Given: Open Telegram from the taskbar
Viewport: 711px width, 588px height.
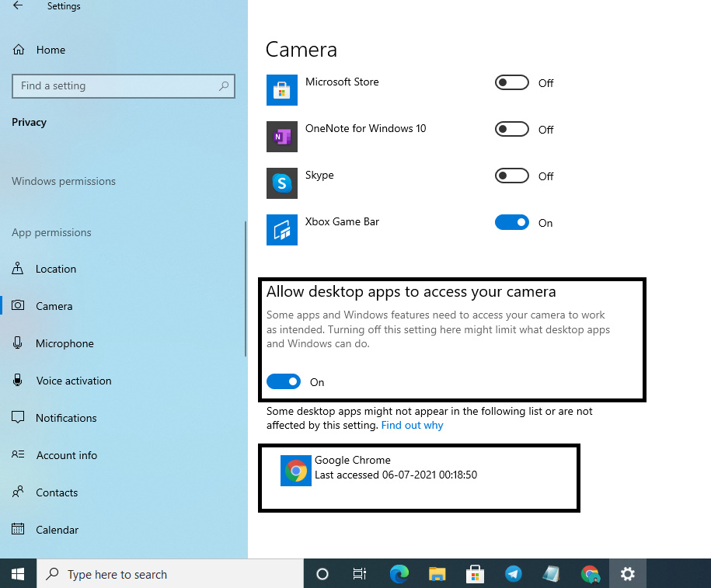Looking at the screenshot, I should point(514,573).
